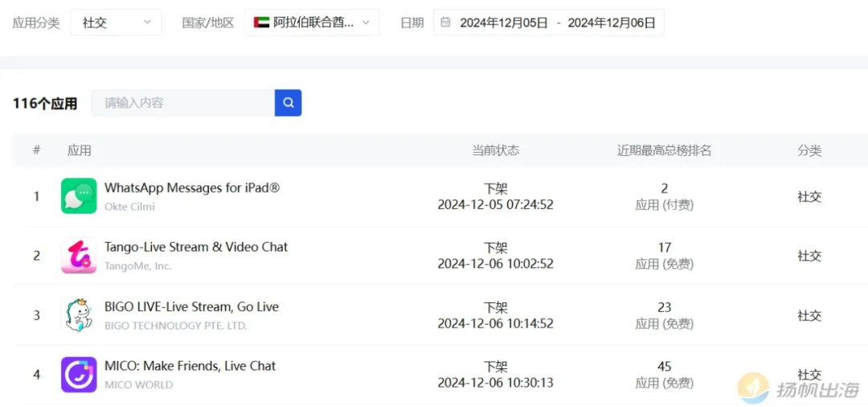Click the 当前状态 column header
868x407 pixels.
pos(495,150)
